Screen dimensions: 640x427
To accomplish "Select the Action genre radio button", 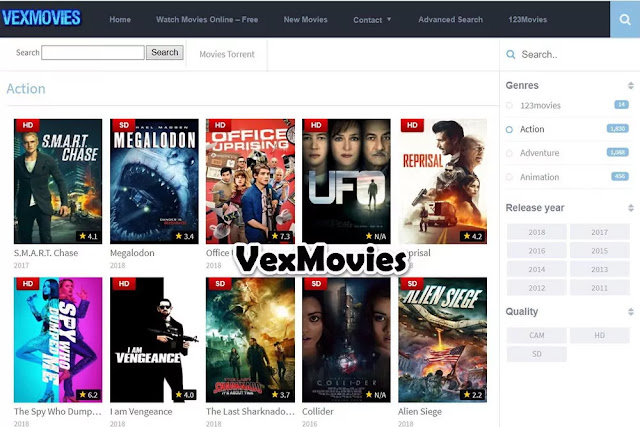I will pyautogui.click(x=509, y=129).
